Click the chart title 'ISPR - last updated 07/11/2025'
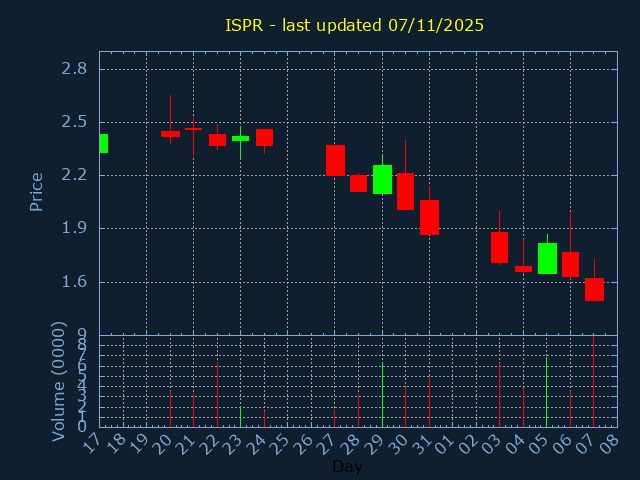 coord(354,25)
